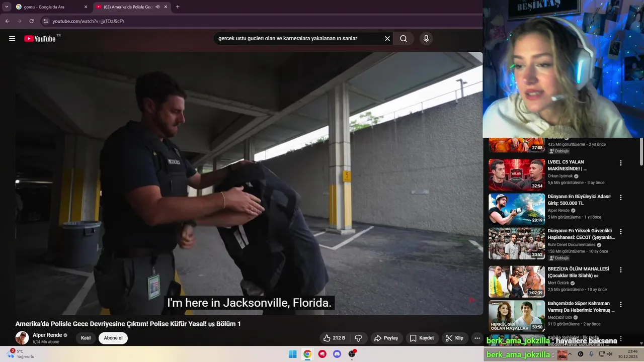Open options menu for the LVBEL C5 video
644x362 pixels.
(621, 163)
